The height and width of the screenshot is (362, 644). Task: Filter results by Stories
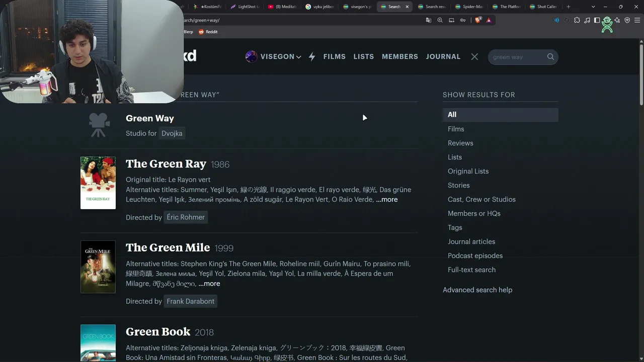(459, 186)
